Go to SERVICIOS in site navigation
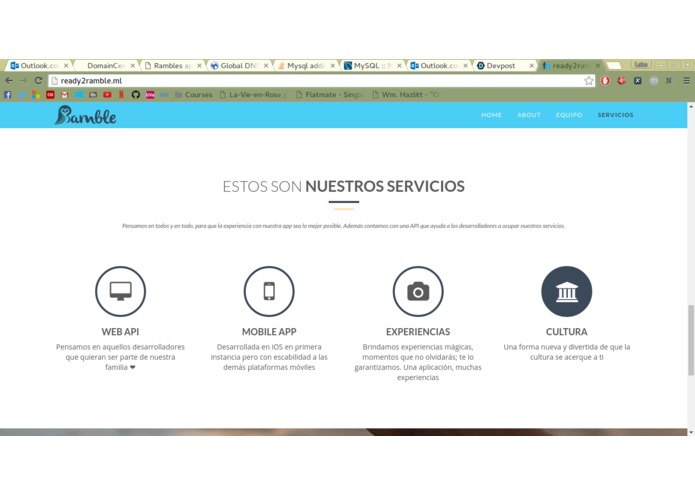 point(615,115)
